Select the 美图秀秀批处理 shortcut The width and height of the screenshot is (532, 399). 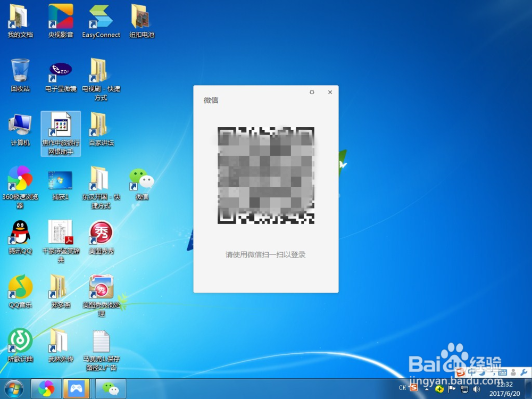coord(101,295)
